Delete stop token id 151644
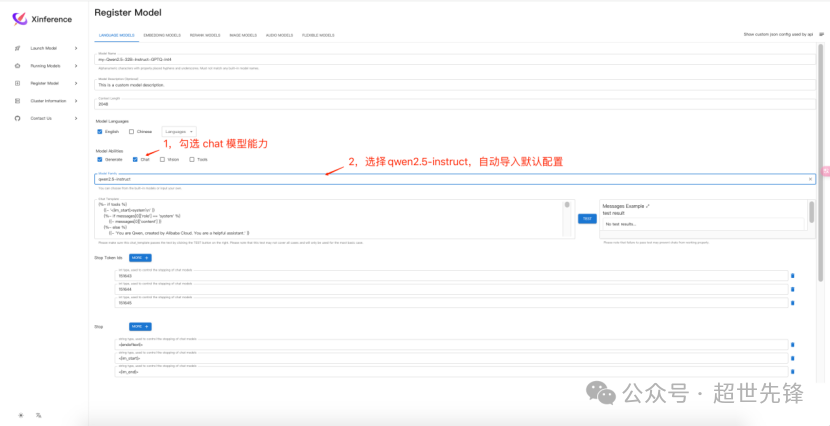The image size is (830, 426). tap(792, 289)
